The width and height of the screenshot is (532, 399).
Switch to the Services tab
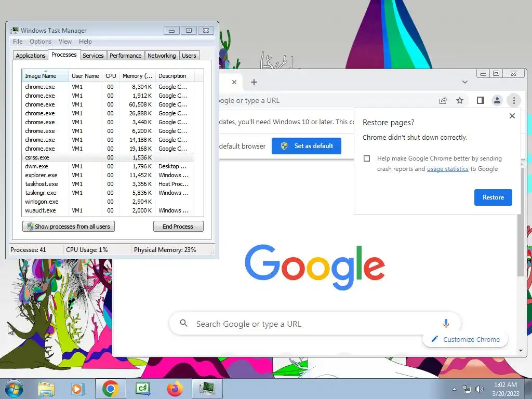click(93, 56)
